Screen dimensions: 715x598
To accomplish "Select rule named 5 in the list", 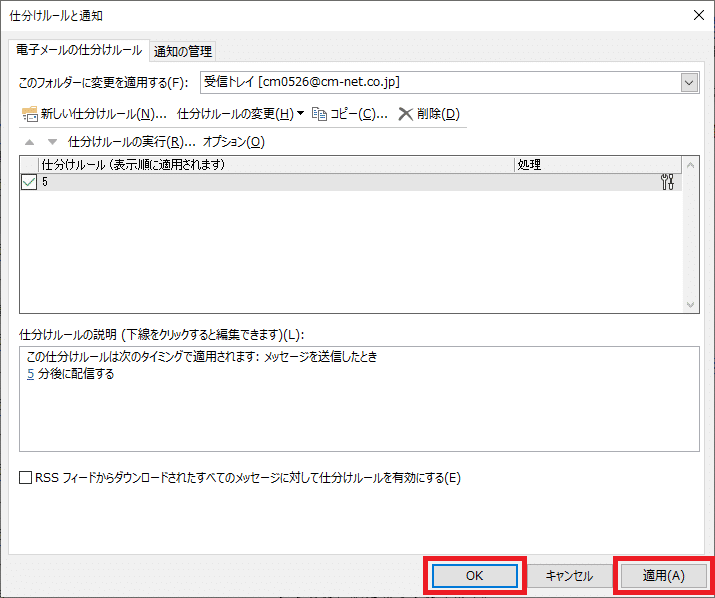I will (x=351, y=182).
